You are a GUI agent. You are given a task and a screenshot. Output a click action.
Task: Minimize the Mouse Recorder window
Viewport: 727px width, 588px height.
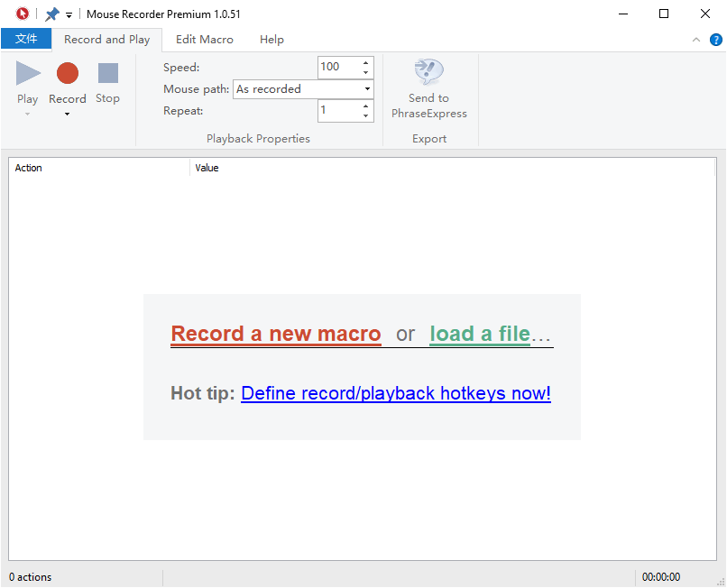tap(623, 14)
